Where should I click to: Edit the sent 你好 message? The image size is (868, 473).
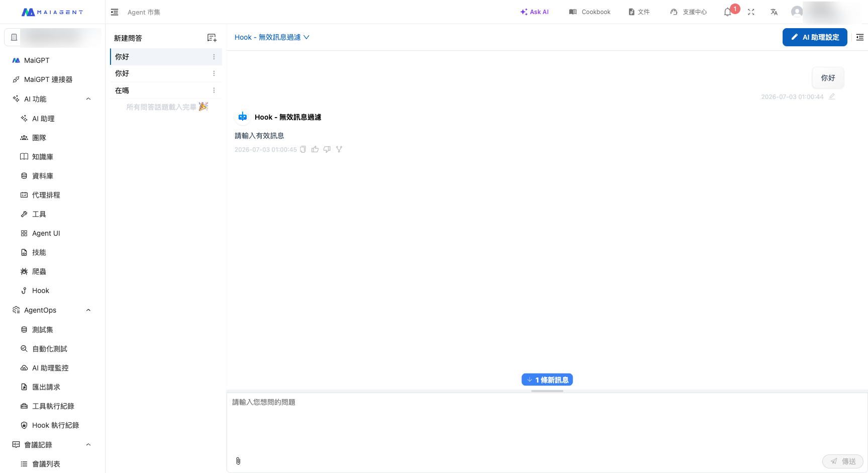point(832,97)
